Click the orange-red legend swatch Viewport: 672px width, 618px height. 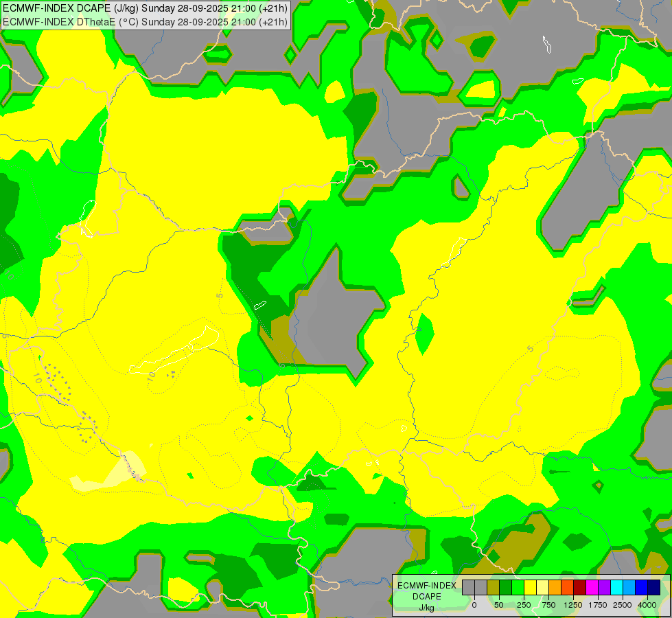pos(568,587)
